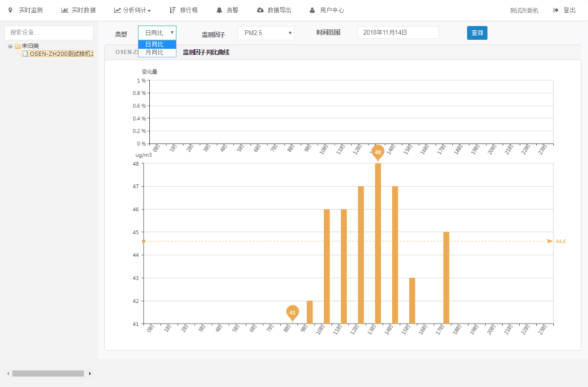Click the 登出 logout icon

(556, 10)
